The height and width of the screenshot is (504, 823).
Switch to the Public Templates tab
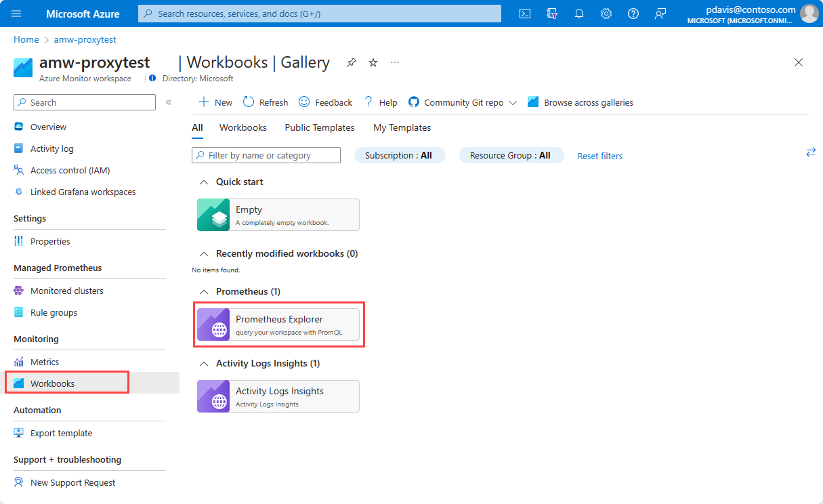click(320, 127)
